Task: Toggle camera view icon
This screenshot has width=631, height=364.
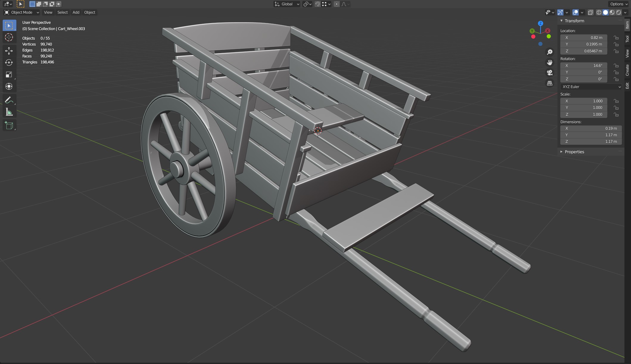Action: [x=549, y=73]
